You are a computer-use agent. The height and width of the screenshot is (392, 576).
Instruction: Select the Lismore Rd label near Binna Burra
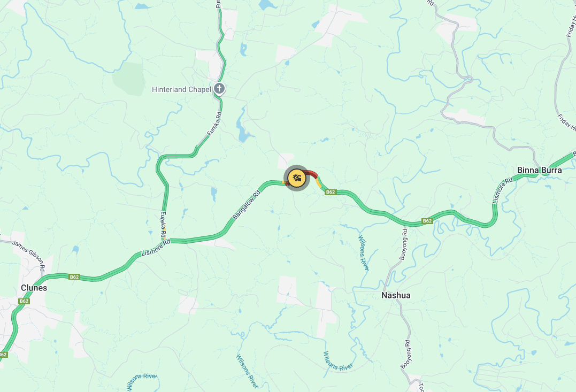click(x=503, y=190)
